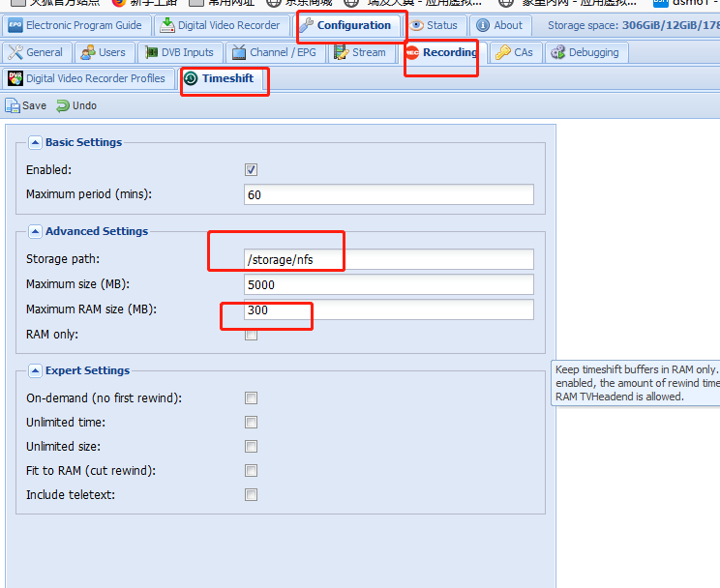Click the Storage space indicator text

(634, 25)
